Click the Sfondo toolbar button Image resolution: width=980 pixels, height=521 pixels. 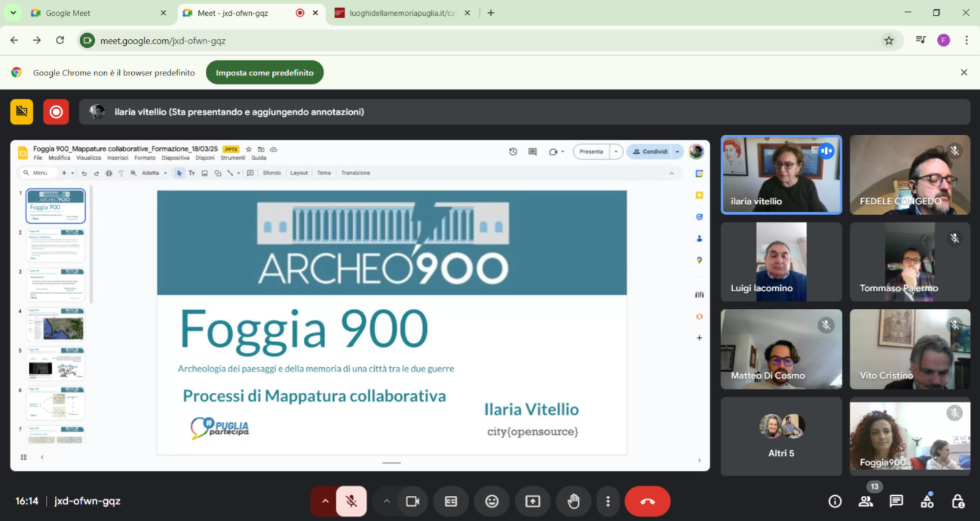[272, 173]
